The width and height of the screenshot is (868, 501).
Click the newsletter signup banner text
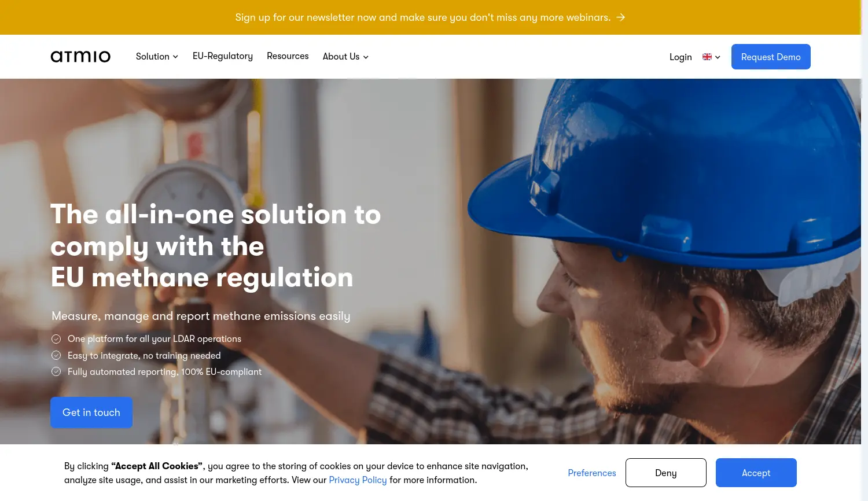click(422, 17)
